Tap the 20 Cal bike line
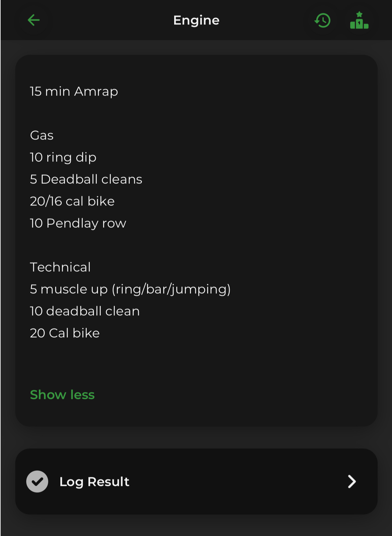 [65, 333]
